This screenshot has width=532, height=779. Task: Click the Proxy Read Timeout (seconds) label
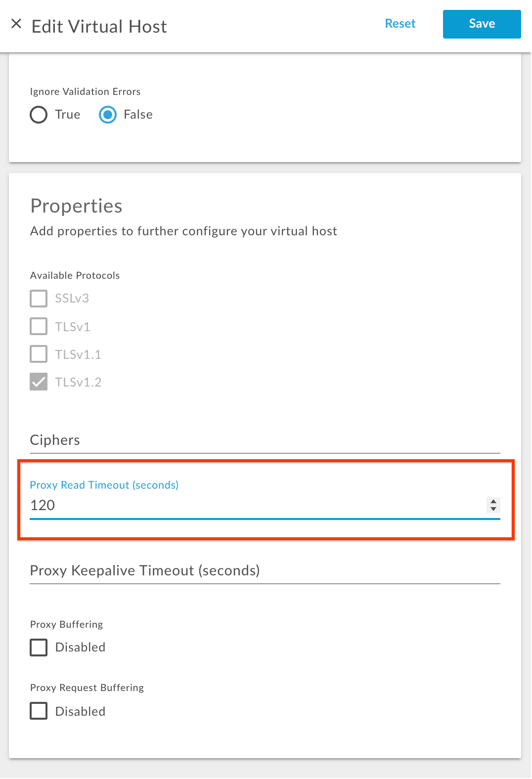tap(104, 485)
